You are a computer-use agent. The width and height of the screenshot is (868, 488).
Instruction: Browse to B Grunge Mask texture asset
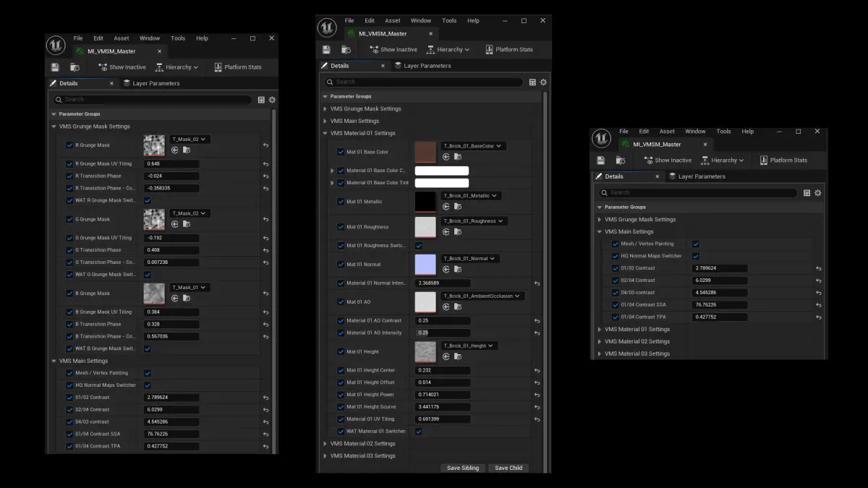click(x=186, y=298)
